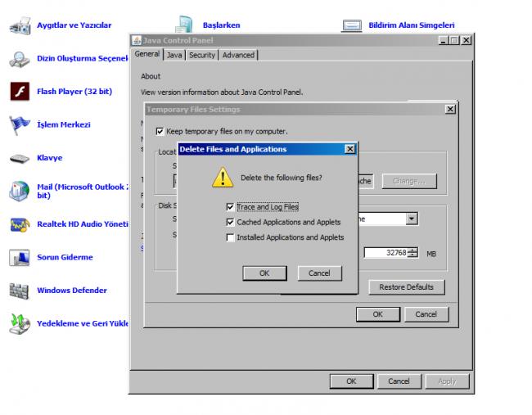Click the disk space spinner arrows

(x=413, y=253)
